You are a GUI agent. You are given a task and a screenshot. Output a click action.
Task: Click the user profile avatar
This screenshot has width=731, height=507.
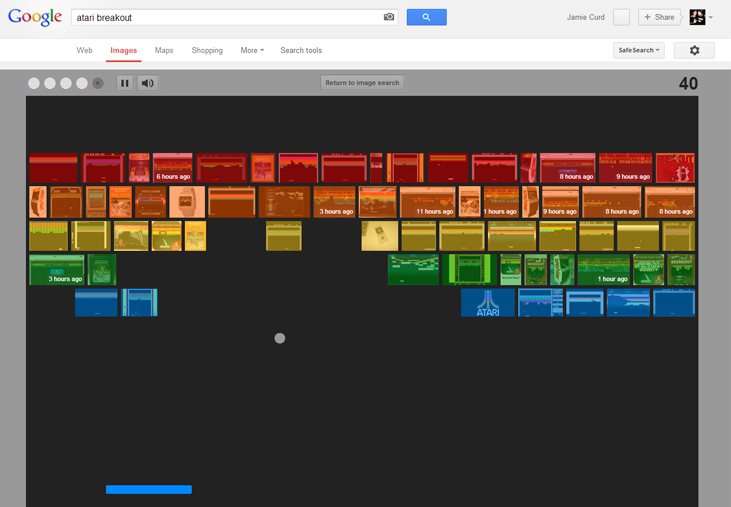697,17
